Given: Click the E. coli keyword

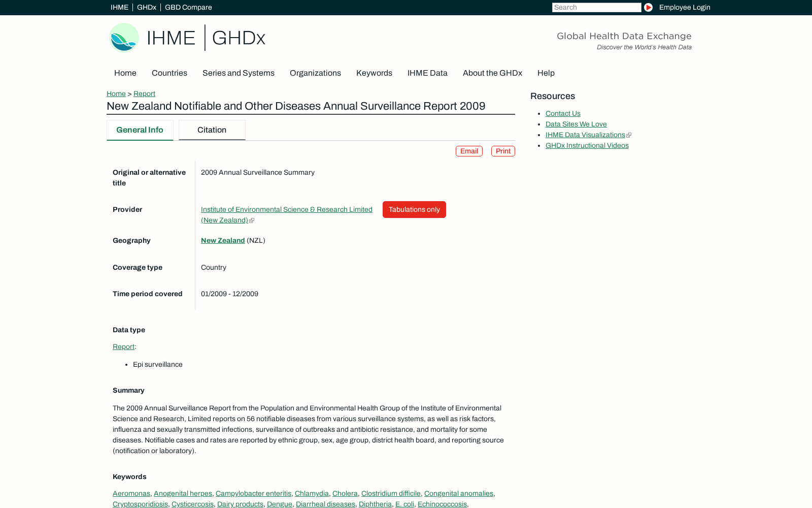Looking at the screenshot, I should click(404, 504).
